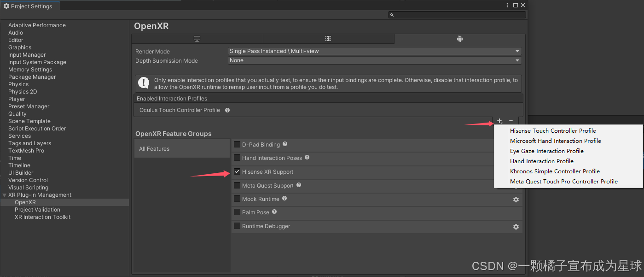The image size is (644, 277).
Task: Select Memory Settings category
Action: click(x=30, y=70)
